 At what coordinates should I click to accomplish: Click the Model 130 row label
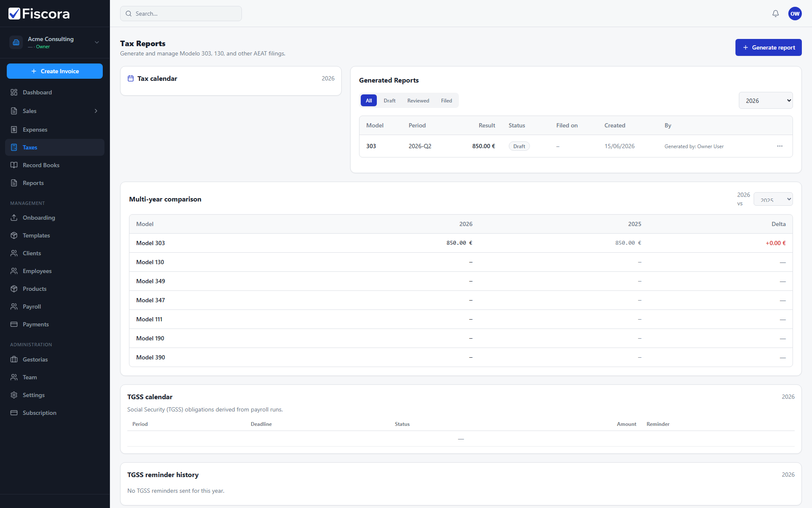pyautogui.click(x=150, y=262)
